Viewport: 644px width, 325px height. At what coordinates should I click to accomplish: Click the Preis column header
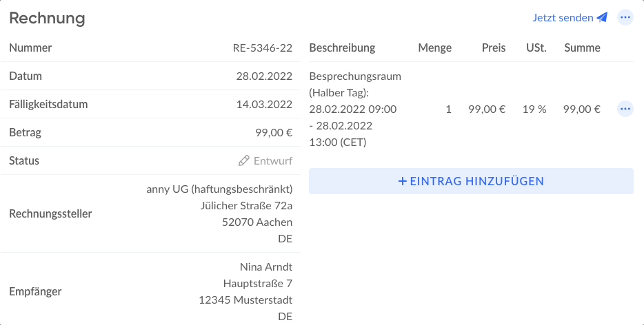point(494,48)
